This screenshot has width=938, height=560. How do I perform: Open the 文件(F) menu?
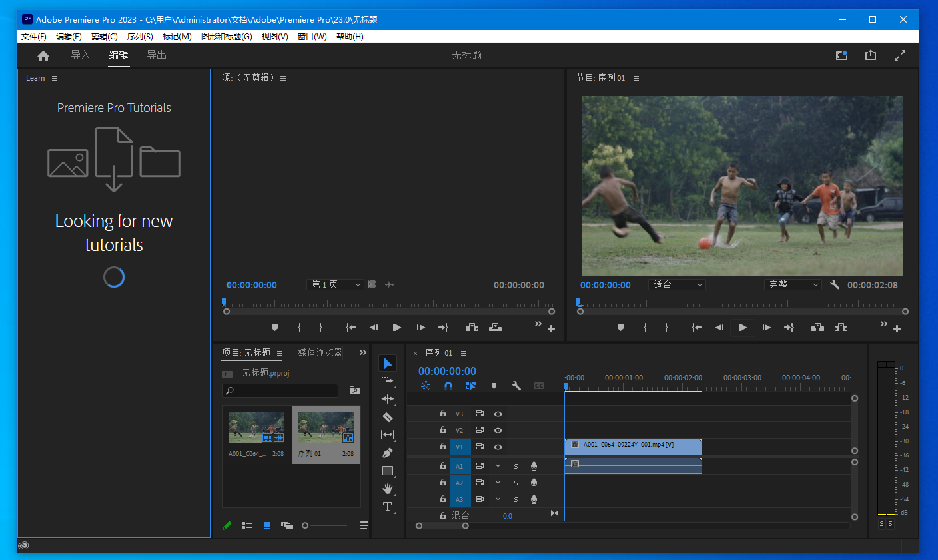click(34, 37)
